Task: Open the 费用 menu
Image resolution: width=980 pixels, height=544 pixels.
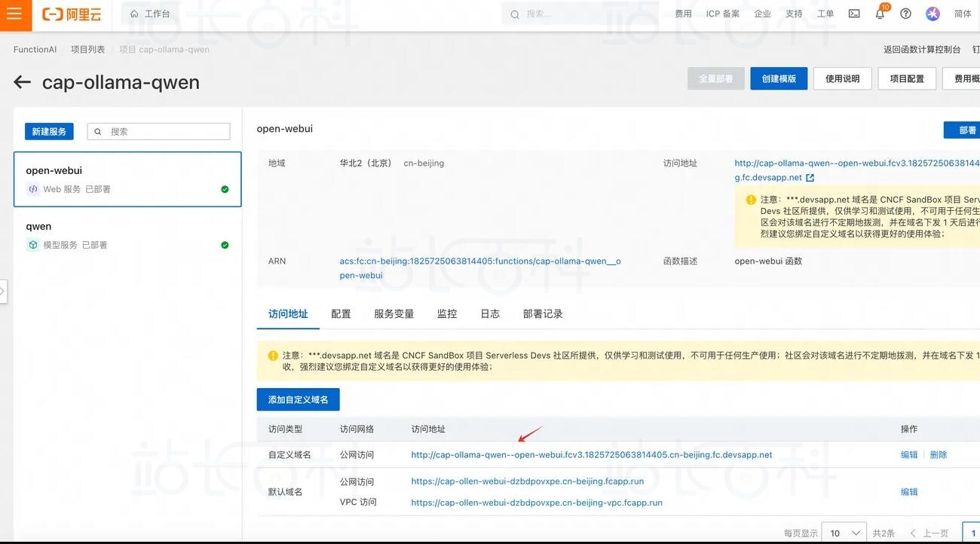Action: click(x=683, y=14)
